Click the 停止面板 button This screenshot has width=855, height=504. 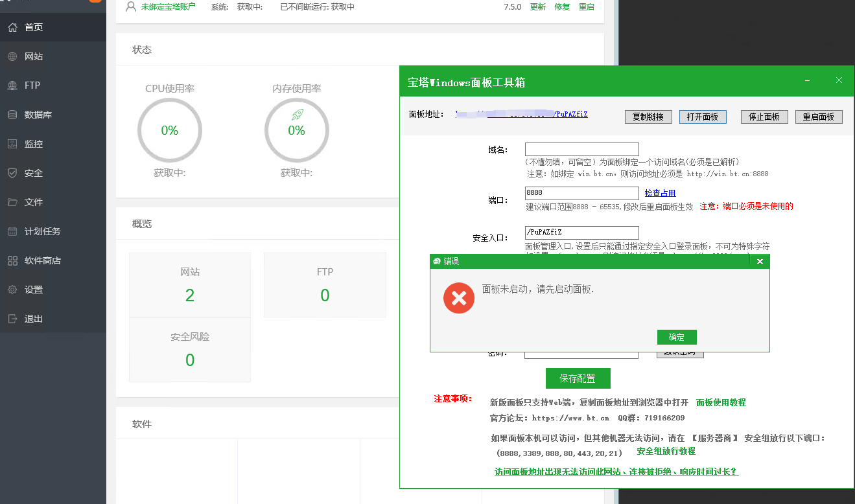point(764,117)
